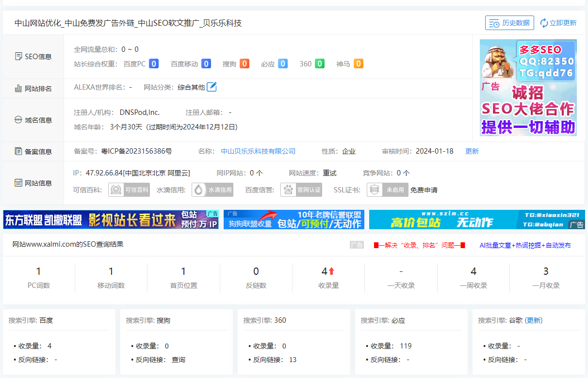This screenshot has width=588, height=378.
Task: Click the SEO信息 document icon
Action: tap(18, 56)
